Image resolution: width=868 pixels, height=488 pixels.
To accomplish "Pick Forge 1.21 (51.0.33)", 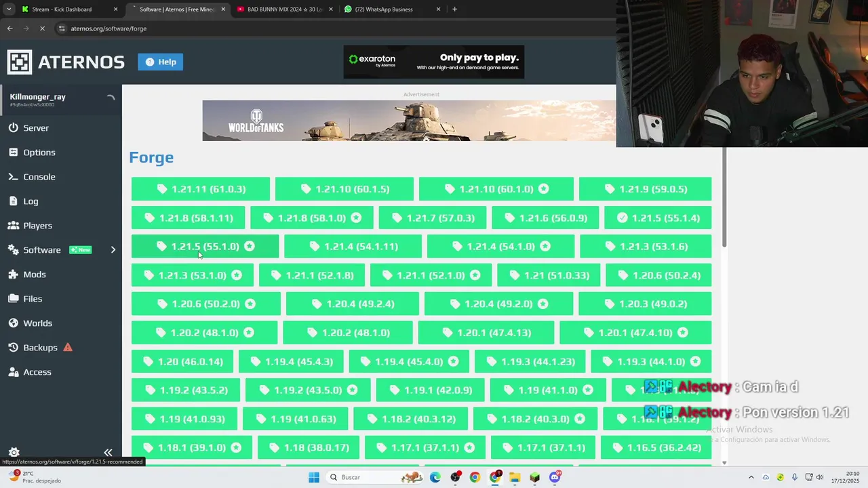I will 549,275.
